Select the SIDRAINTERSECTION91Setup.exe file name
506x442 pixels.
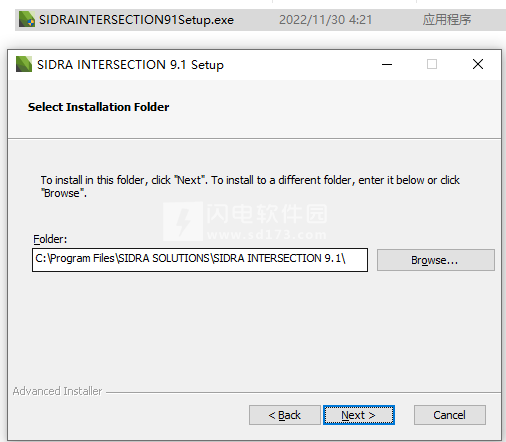point(136,20)
